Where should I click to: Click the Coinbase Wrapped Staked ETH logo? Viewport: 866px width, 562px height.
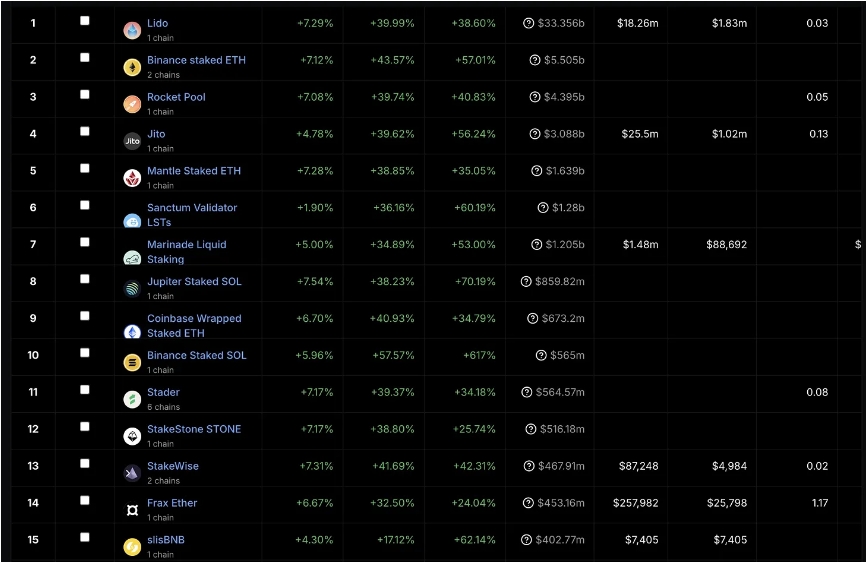[132, 331]
